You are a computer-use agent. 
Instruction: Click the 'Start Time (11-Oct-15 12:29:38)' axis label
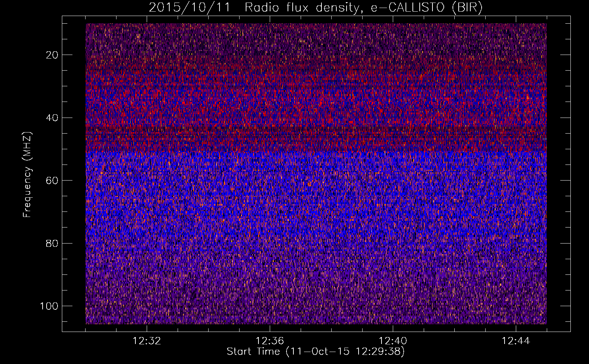click(x=316, y=352)
